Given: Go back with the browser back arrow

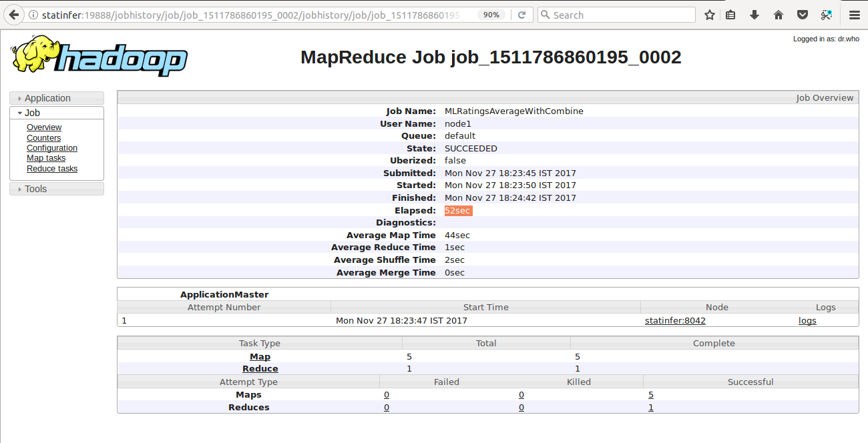Looking at the screenshot, I should (13, 15).
